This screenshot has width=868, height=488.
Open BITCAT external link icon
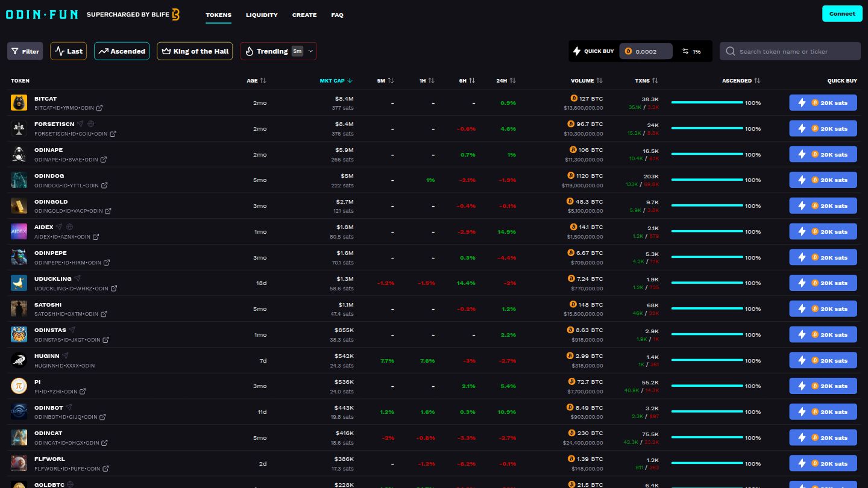[x=99, y=108]
